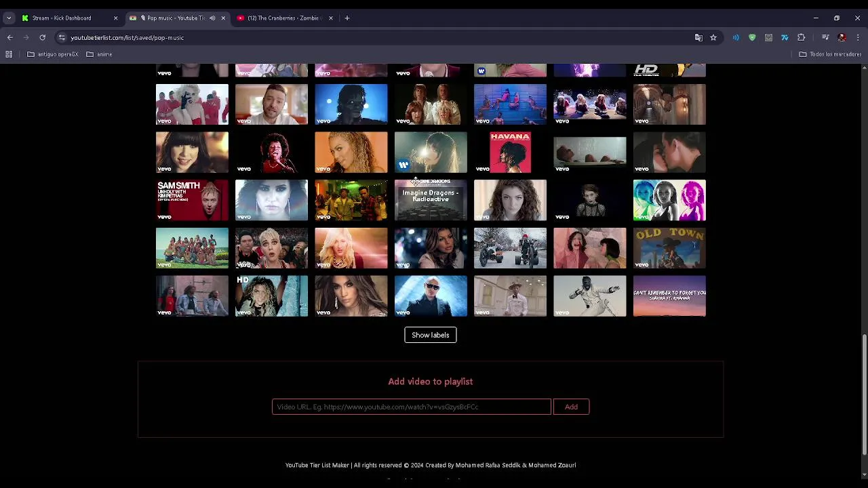868x488 pixels.
Task: Click the address bar URL
Action: tap(127, 38)
